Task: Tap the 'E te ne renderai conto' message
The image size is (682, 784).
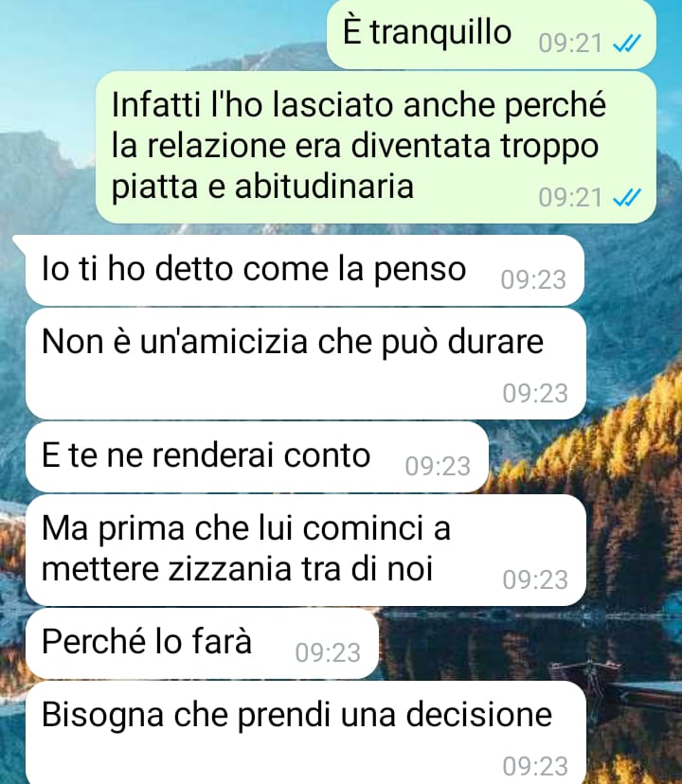Action: 257,457
